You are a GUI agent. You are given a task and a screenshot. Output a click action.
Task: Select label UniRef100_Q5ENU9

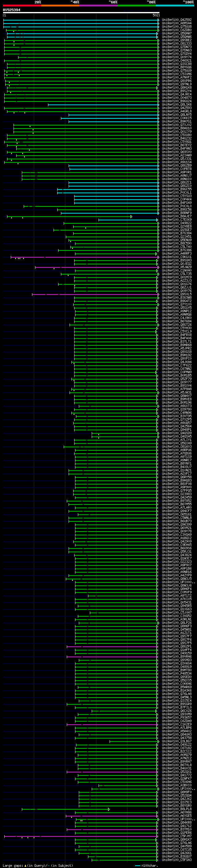176,240
